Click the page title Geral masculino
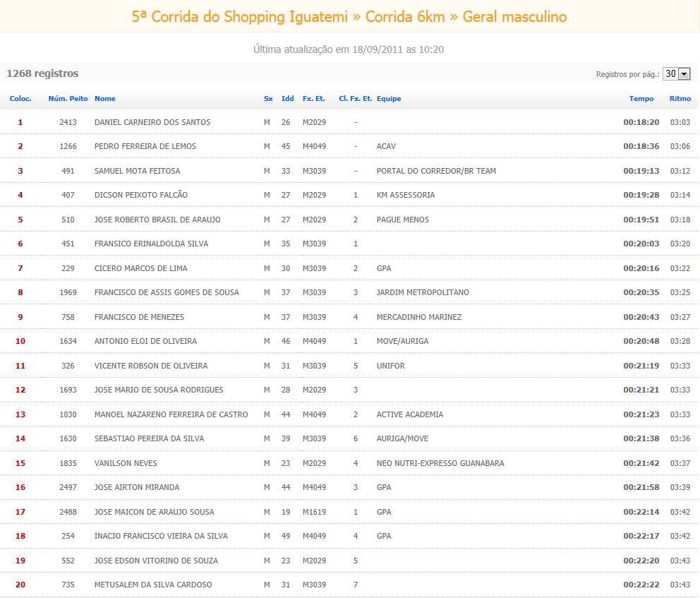Screen dimensions: 700x598 point(514,16)
